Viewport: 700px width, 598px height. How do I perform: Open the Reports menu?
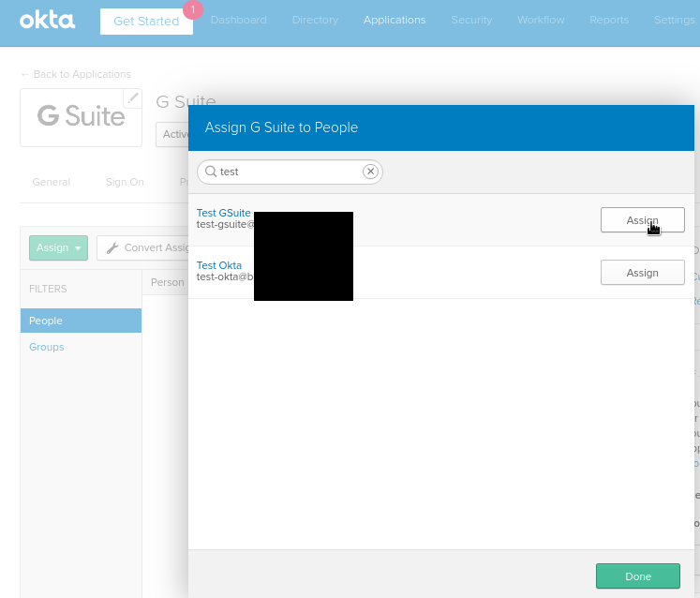(609, 20)
